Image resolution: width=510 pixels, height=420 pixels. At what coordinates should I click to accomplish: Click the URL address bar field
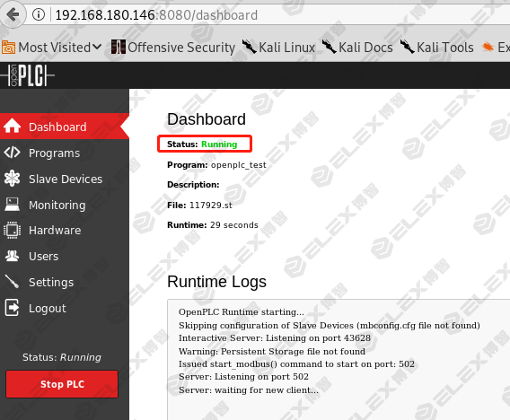coord(280,15)
